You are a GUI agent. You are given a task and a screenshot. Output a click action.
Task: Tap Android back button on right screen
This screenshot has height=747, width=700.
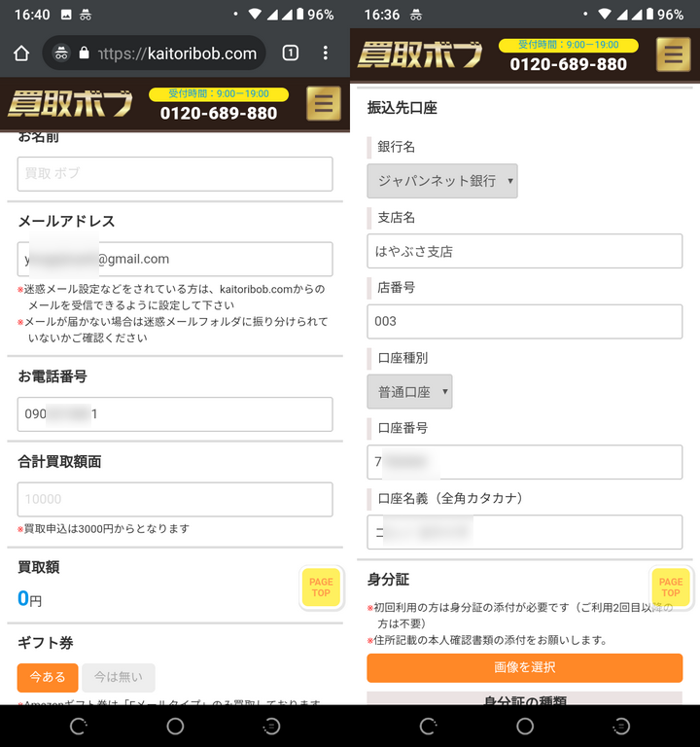click(x=428, y=726)
